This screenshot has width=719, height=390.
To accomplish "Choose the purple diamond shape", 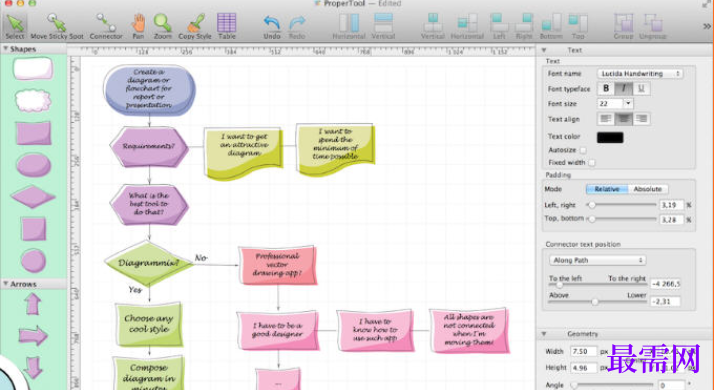I will (x=33, y=197).
